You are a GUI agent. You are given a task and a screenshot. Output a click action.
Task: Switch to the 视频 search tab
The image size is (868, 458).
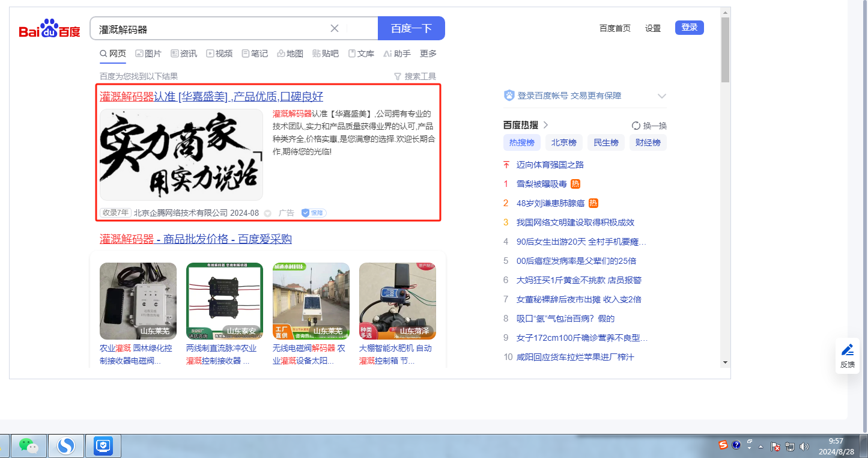[x=219, y=53]
